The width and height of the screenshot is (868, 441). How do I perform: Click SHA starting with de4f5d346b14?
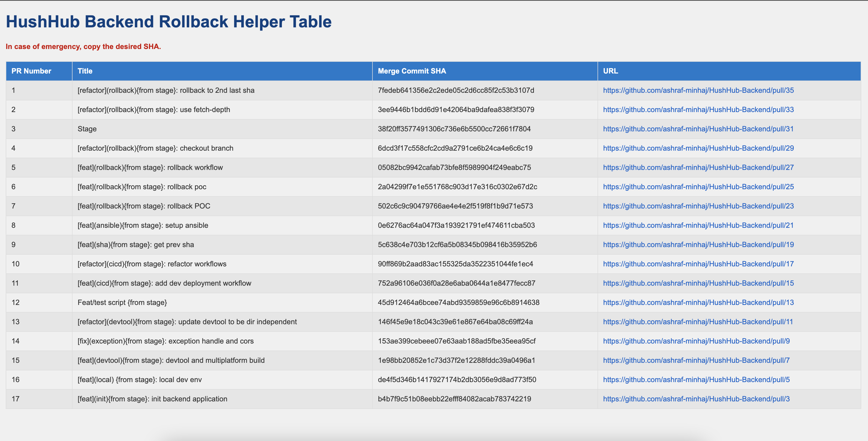pyautogui.click(x=457, y=380)
